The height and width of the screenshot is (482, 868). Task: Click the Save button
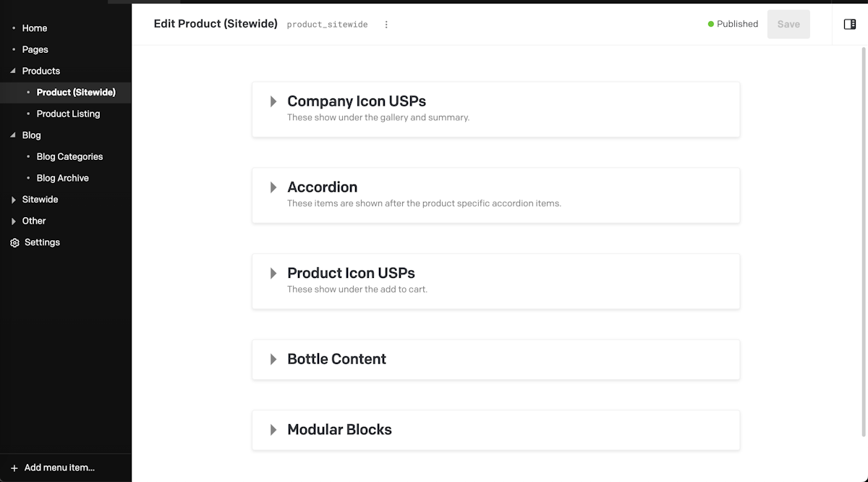pyautogui.click(x=788, y=24)
